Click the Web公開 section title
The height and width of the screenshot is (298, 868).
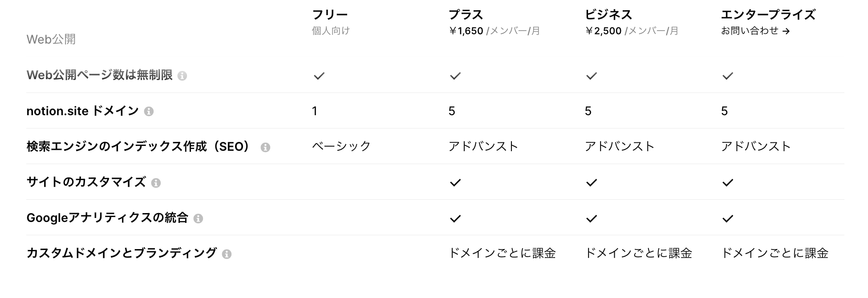click(x=51, y=40)
